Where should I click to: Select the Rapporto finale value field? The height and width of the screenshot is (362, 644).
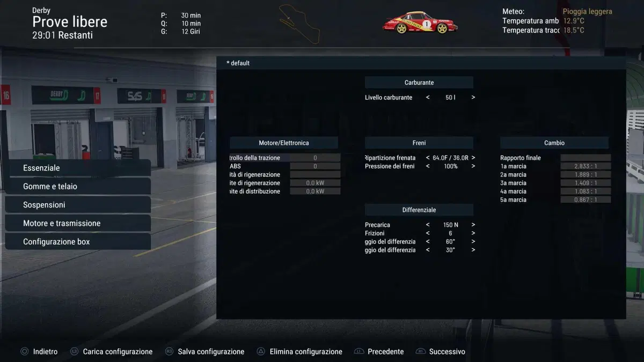[x=586, y=158]
